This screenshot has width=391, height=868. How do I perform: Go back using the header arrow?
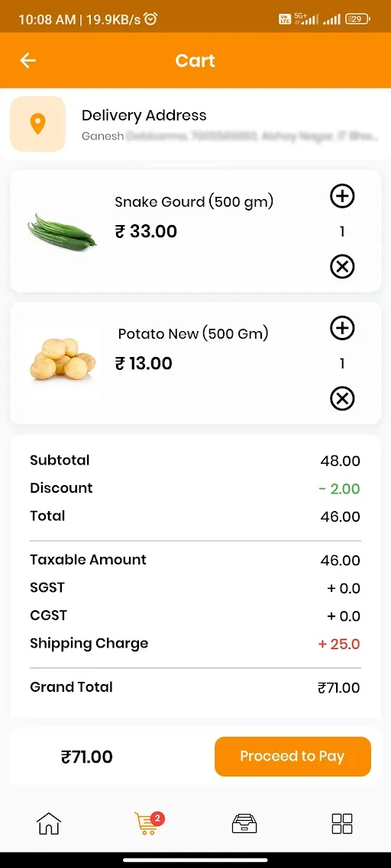point(27,60)
